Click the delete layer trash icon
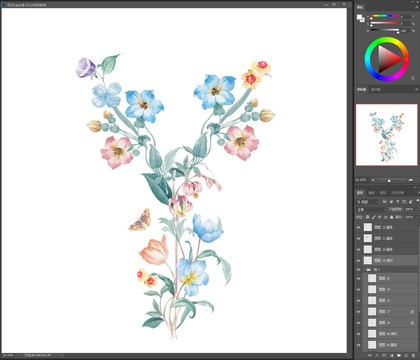The height and width of the screenshot is (360, 420). (x=414, y=355)
